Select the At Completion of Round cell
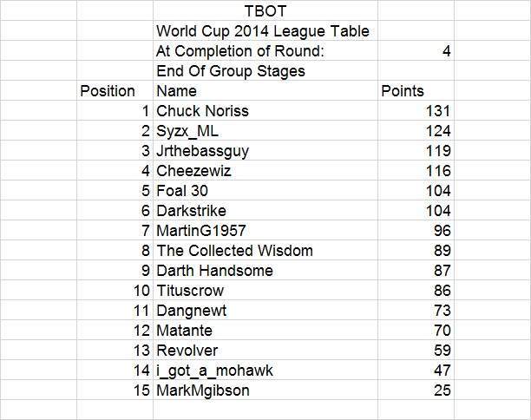Screen dimensions: 531x420 (x=265, y=51)
